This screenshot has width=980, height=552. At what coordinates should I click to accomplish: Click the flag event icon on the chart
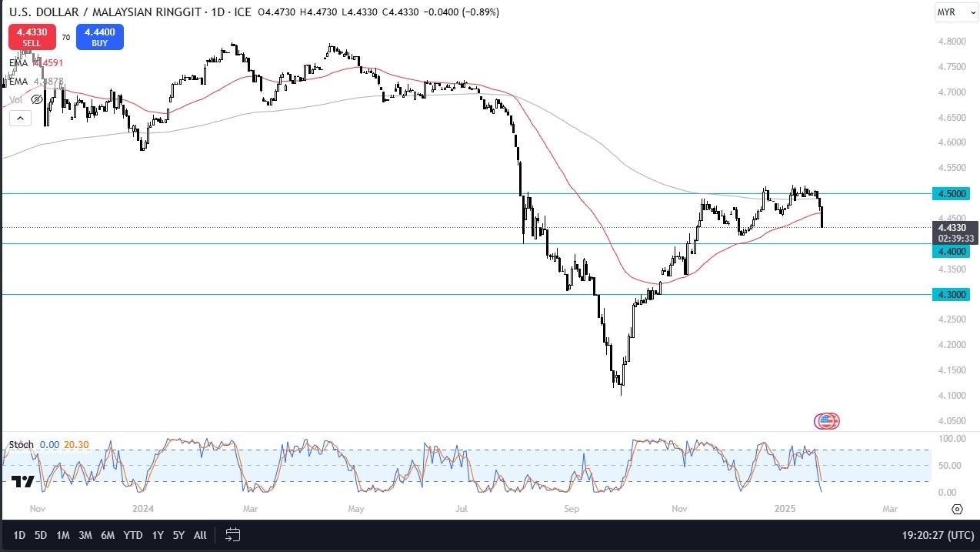click(x=826, y=421)
